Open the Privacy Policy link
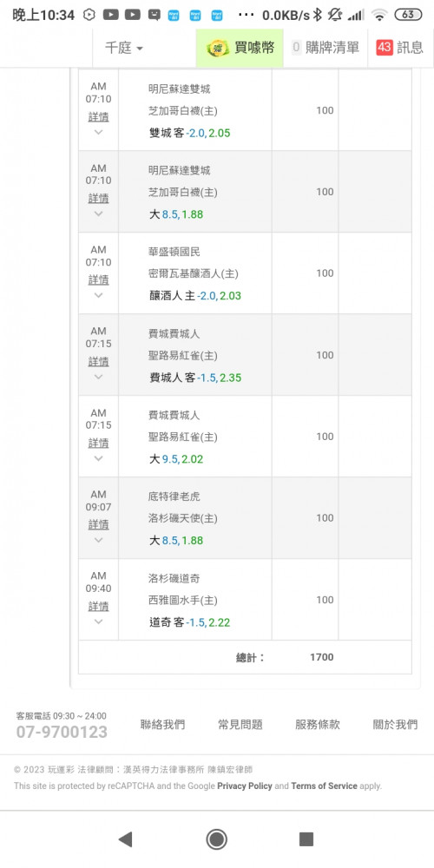Viewport: 434px width, 868px height. 245,786
